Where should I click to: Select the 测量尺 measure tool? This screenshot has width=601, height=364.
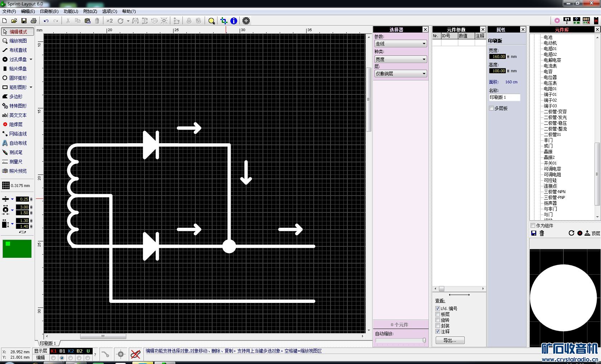[x=15, y=162]
